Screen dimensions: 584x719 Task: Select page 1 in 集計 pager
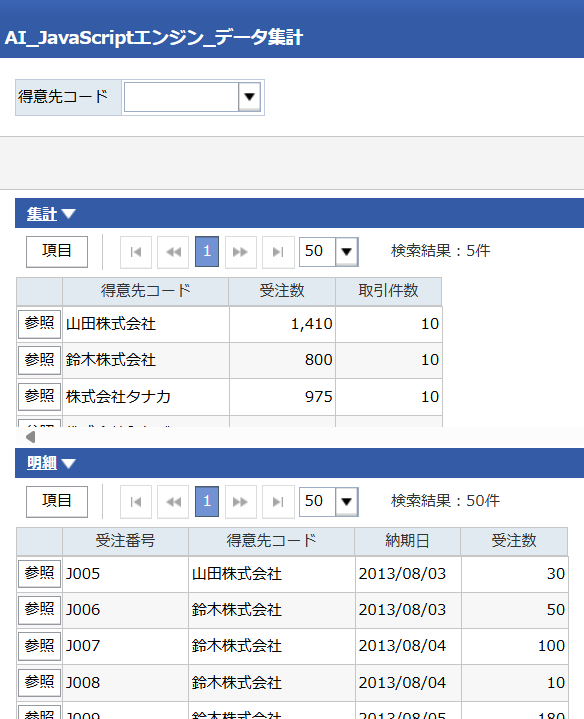point(207,251)
